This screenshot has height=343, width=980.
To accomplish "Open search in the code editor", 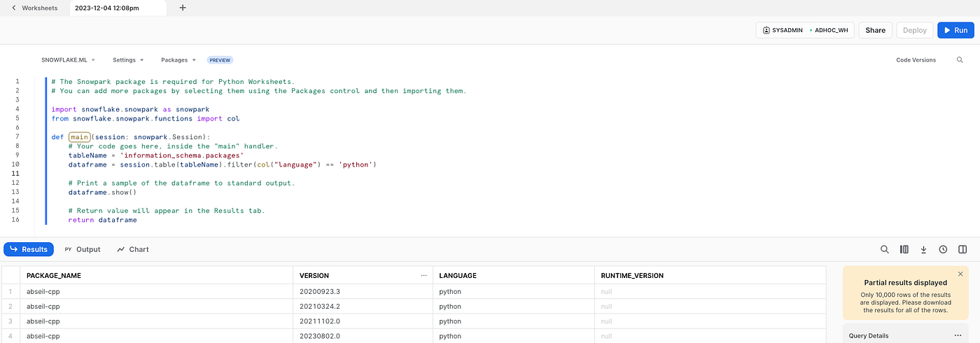I will pyautogui.click(x=960, y=60).
